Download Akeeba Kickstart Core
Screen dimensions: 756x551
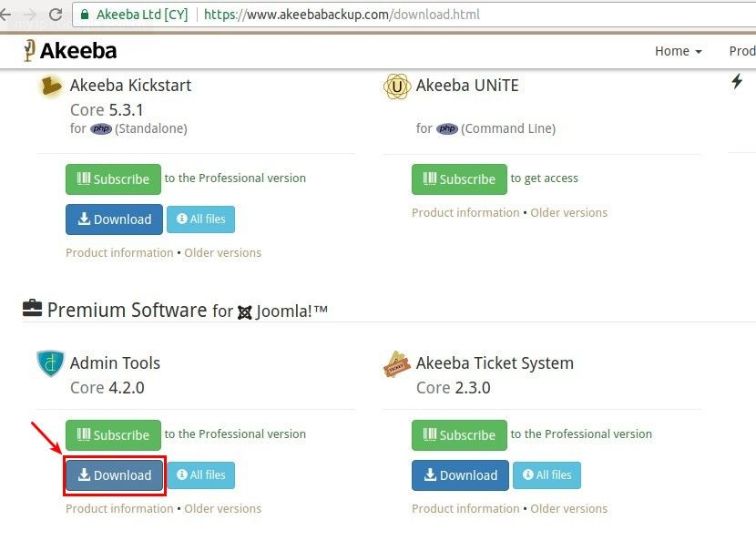click(x=114, y=219)
